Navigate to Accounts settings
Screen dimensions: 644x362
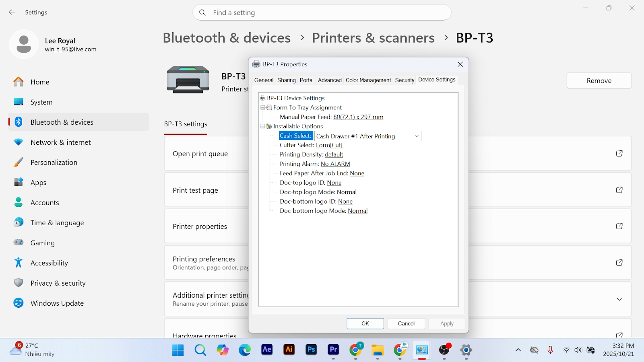click(x=79, y=202)
